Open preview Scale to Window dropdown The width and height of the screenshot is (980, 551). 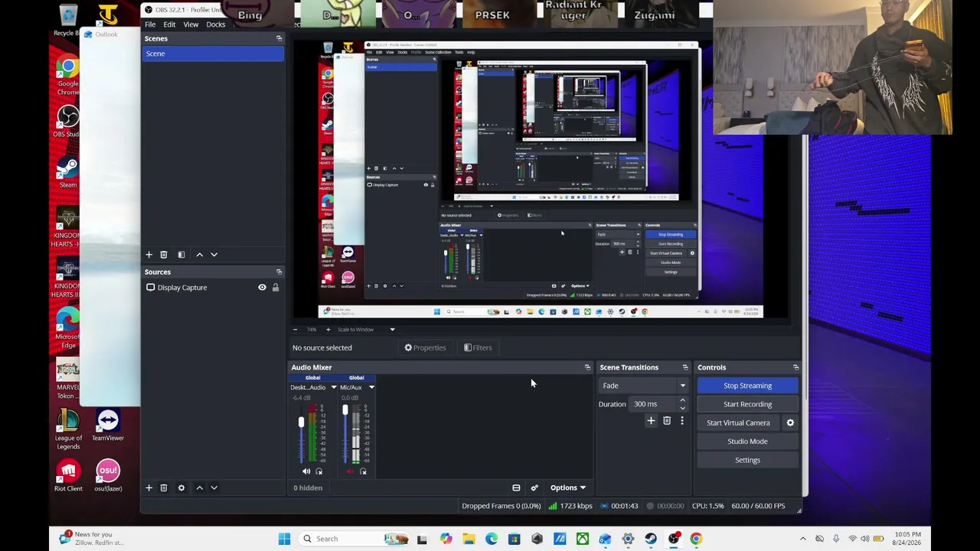366,330
